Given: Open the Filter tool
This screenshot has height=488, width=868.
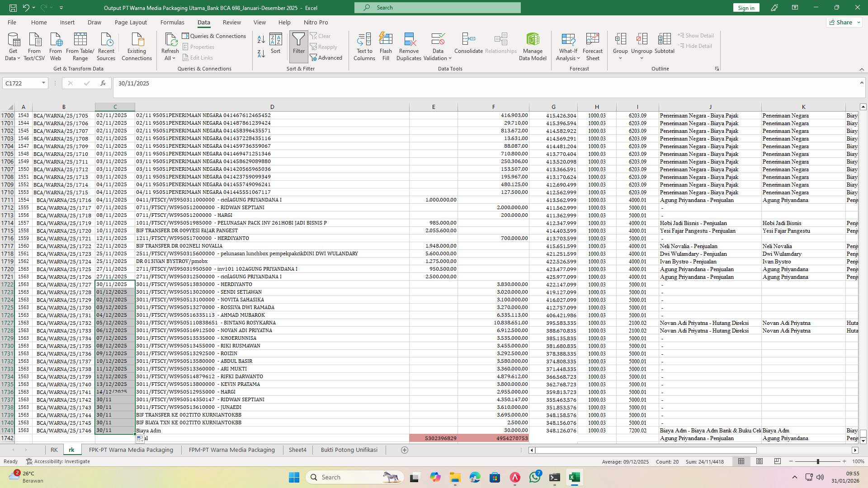Looking at the screenshot, I should coord(298,45).
